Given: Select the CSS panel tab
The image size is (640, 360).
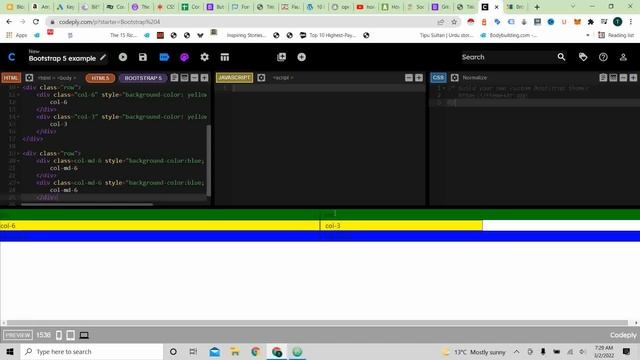Looking at the screenshot, I should [x=438, y=78].
